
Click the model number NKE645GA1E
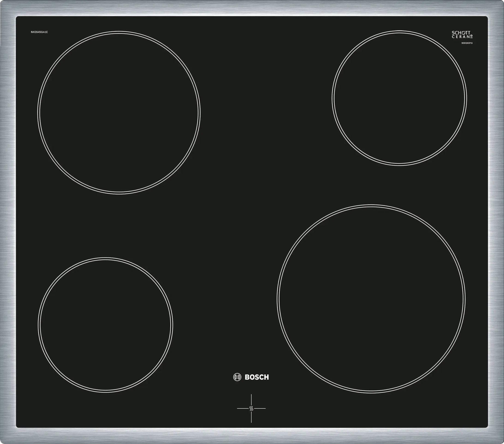tap(39, 32)
